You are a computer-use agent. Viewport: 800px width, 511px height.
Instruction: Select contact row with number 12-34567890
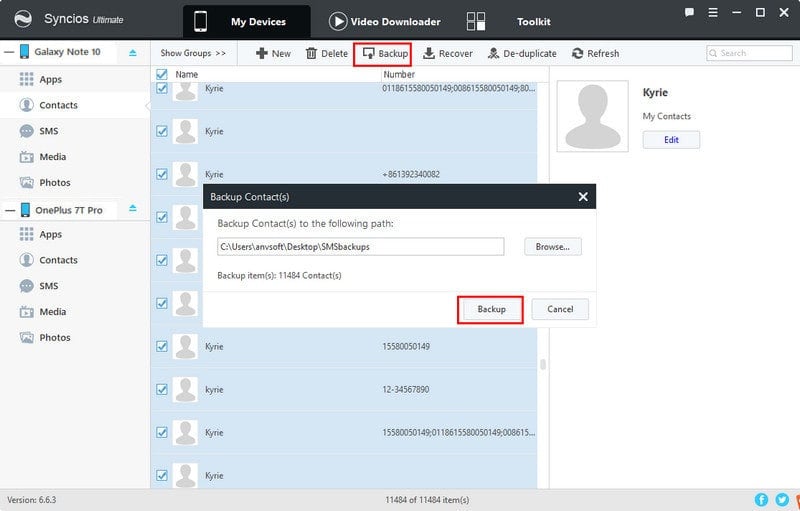[x=344, y=390]
